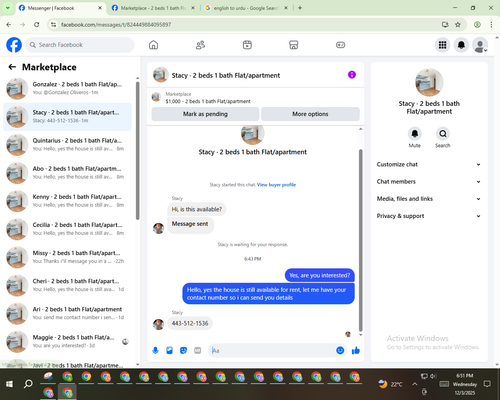This screenshot has height=400, width=500.
Task: Expand Customize chat section
Action: point(429,164)
